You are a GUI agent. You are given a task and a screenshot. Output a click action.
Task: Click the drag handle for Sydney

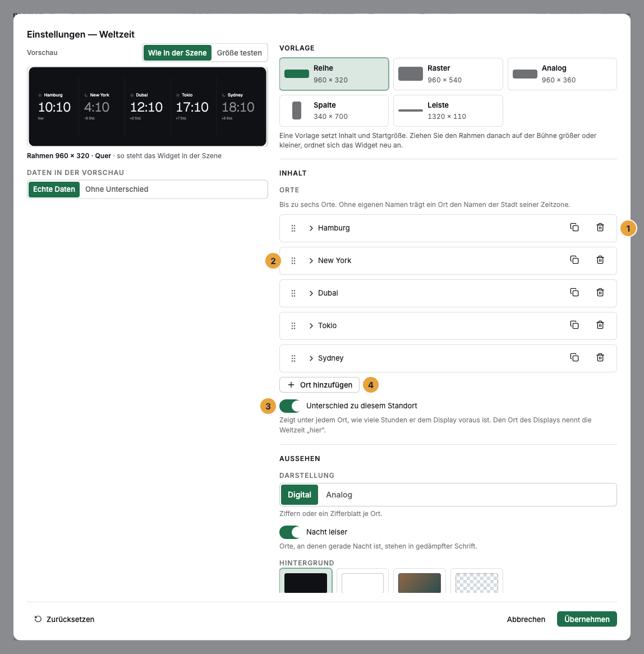[293, 358]
